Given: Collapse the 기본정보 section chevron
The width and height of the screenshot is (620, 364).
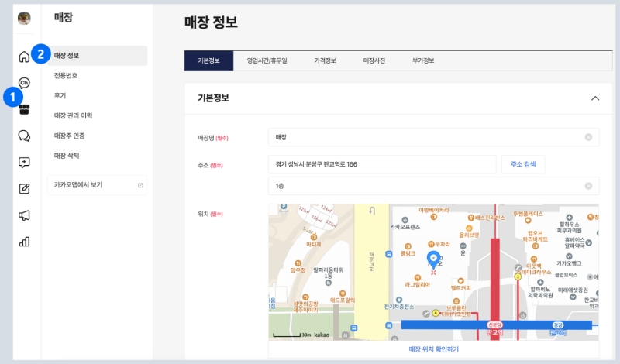Looking at the screenshot, I should click(x=595, y=98).
